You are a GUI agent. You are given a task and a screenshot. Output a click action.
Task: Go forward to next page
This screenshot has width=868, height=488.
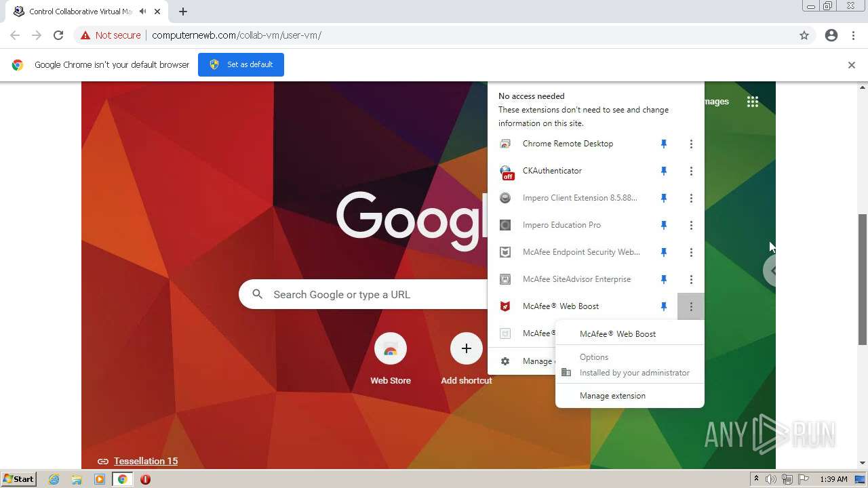coord(37,35)
